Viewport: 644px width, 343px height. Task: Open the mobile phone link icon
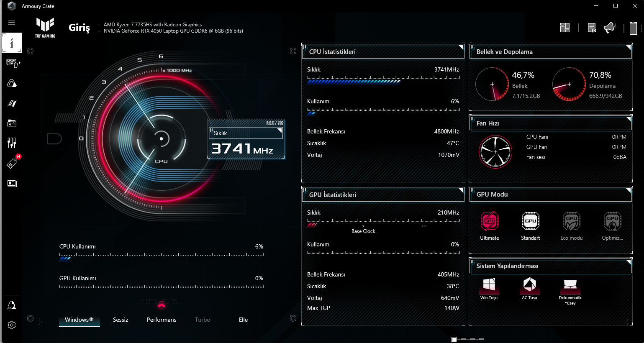pyautogui.click(x=633, y=28)
